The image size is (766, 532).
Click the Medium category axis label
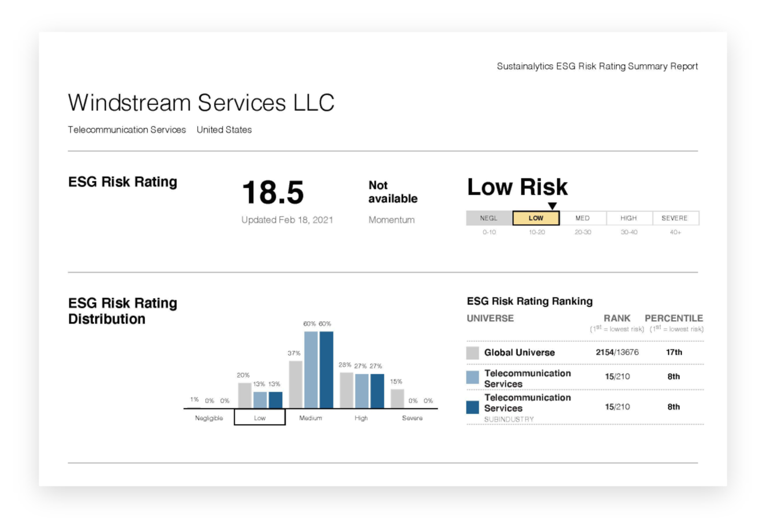(x=310, y=418)
